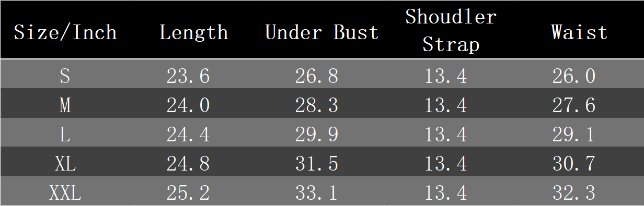644x206 pixels.
Task: Select the XXL size label
Action: [65, 193]
